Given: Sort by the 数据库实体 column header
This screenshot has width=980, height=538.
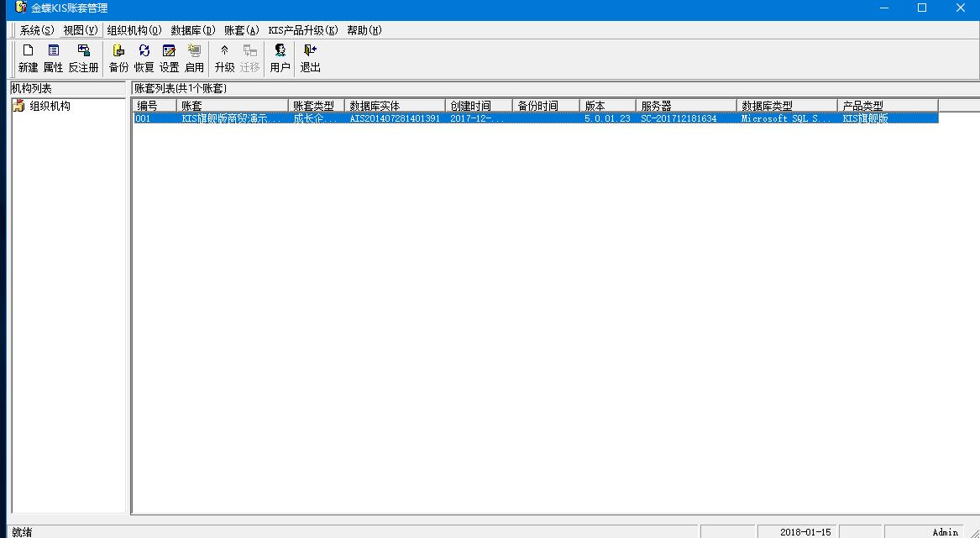Looking at the screenshot, I should 395,106.
